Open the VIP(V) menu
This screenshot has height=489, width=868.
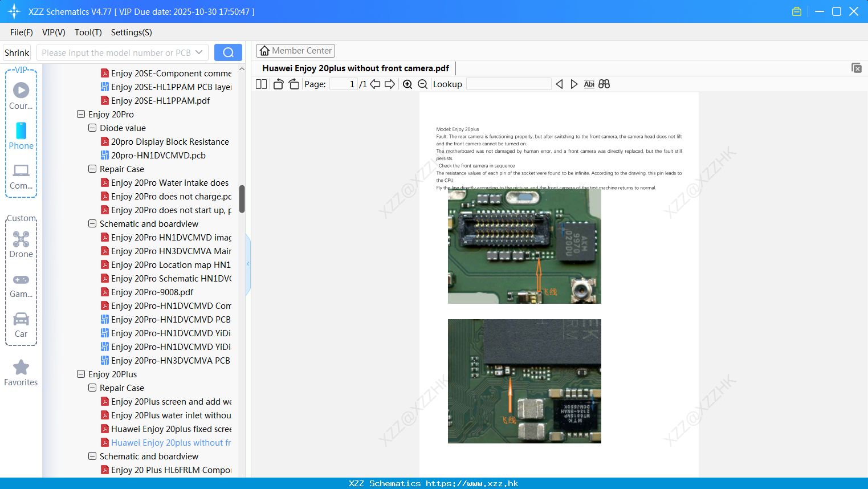(x=54, y=32)
